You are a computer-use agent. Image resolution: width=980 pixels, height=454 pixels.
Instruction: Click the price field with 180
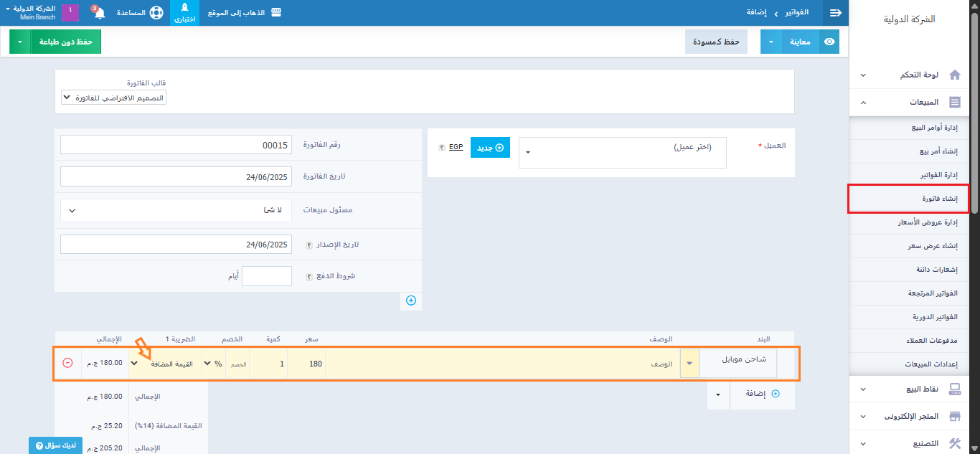tap(307, 364)
